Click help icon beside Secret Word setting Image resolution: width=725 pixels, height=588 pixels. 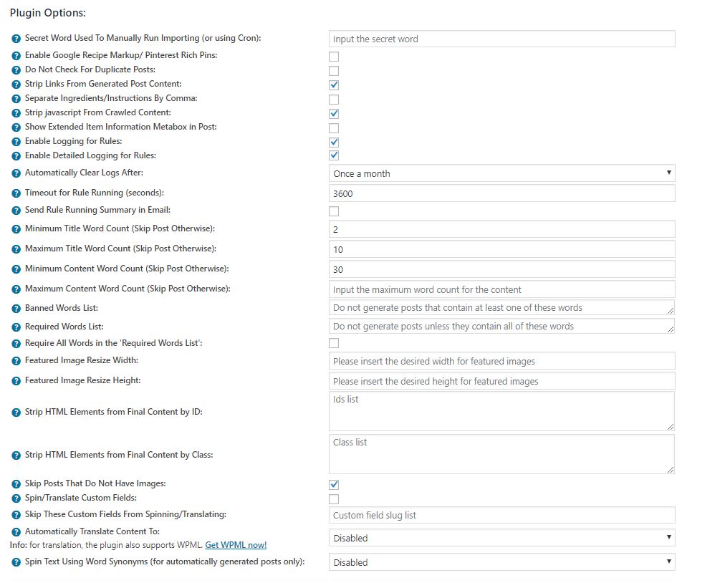(x=16, y=39)
